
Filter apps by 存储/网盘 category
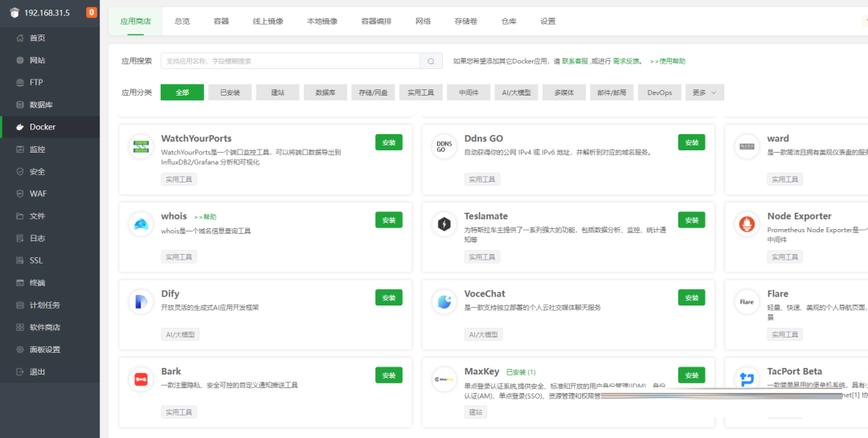coord(373,92)
